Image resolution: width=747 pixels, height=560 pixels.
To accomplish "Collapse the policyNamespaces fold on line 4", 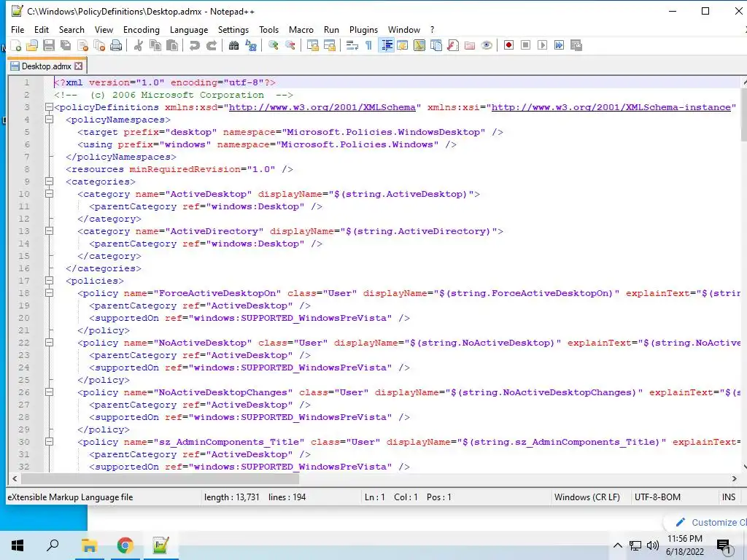I will [x=49, y=120].
